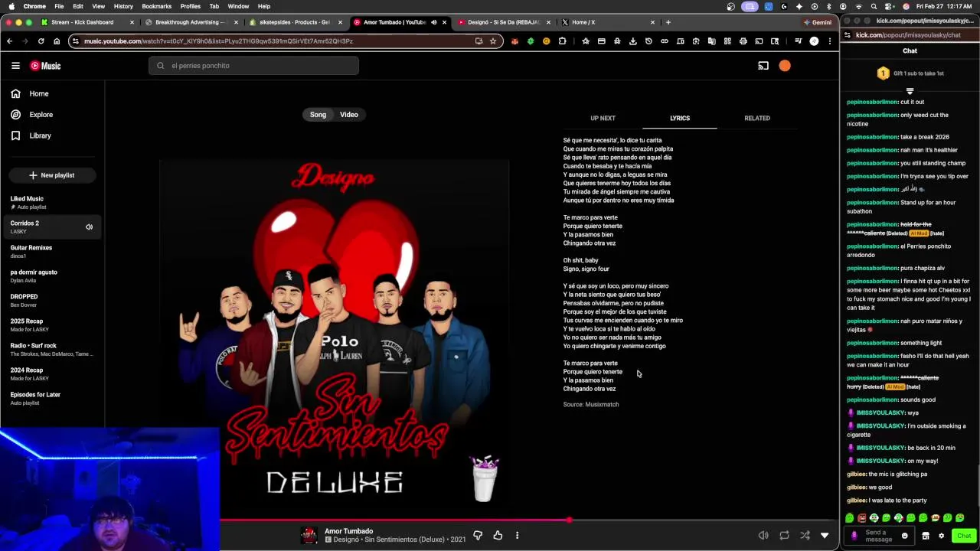The height and width of the screenshot is (551, 980).
Task: Click the Chrome home button
Action: point(56,41)
